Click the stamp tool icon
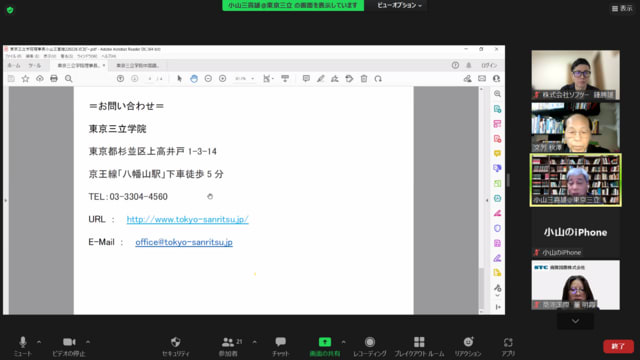 coord(349,79)
